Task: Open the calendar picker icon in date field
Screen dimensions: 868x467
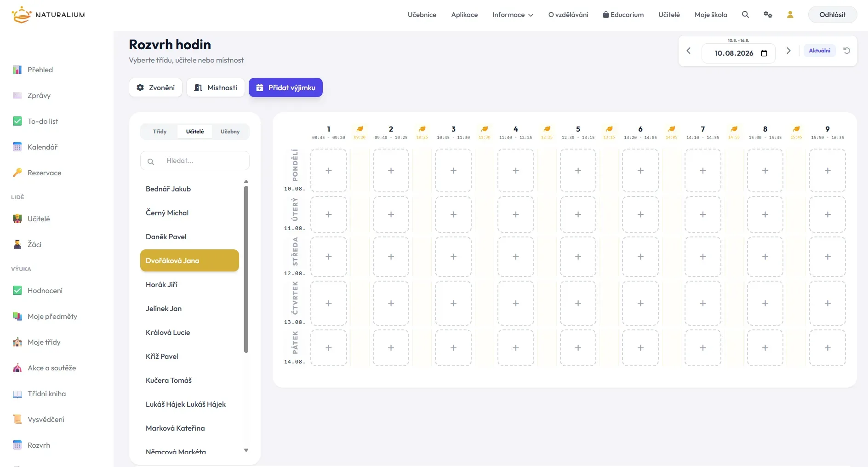Action: tap(764, 53)
